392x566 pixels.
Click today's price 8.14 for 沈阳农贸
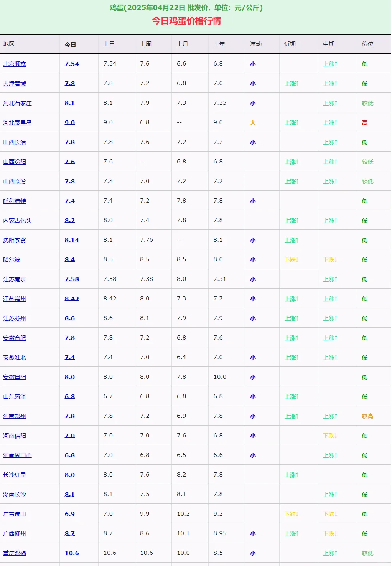tap(72, 240)
